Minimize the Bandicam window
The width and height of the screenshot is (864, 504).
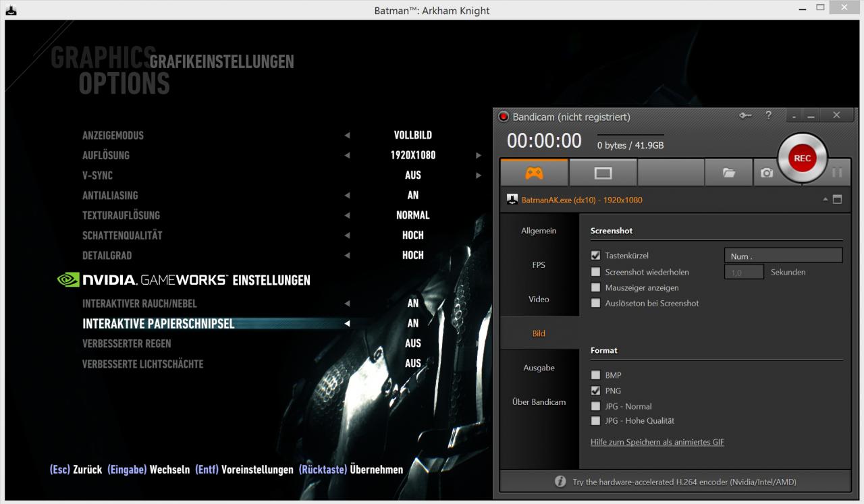811,116
